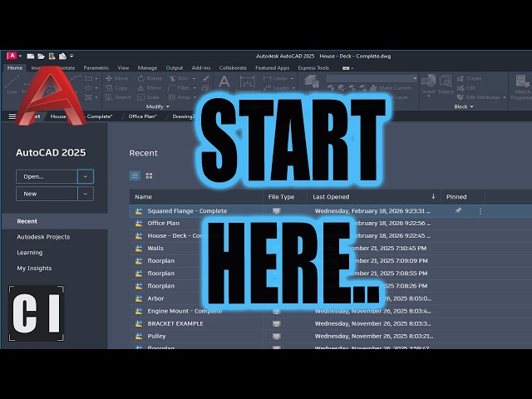
Task: Select the Array tool
Action: coord(180,97)
